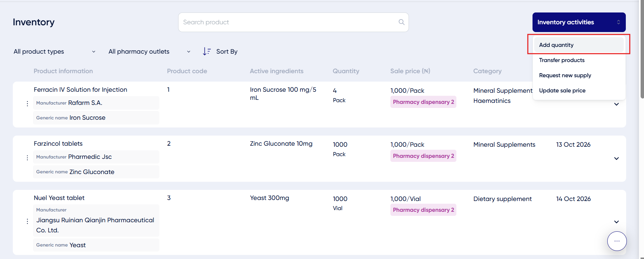Click the Product code column header

[x=187, y=71]
